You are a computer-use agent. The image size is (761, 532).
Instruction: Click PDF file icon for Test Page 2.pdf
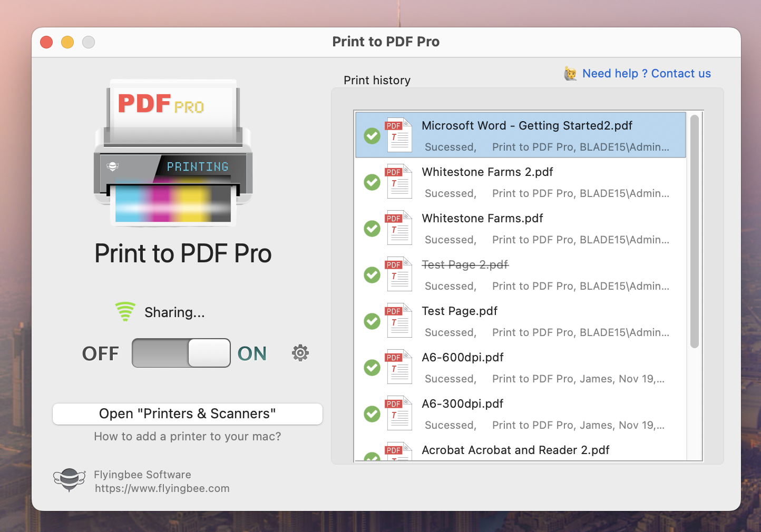[398, 274]
